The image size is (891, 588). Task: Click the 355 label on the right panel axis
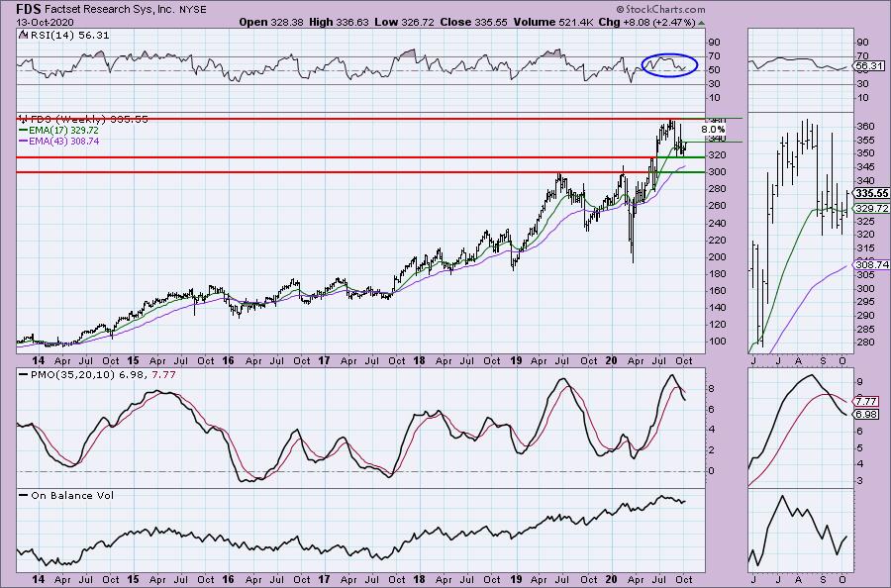tap(865, 140)
